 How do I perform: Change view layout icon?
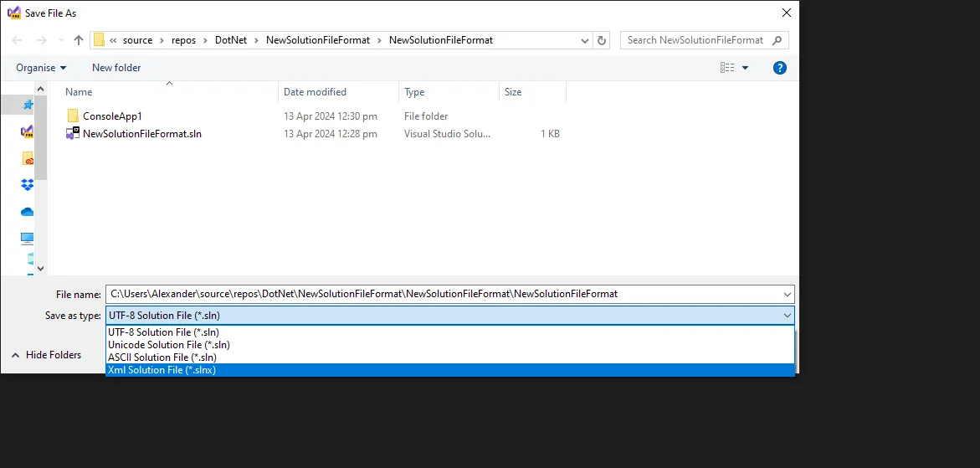(x=727, y=68)
